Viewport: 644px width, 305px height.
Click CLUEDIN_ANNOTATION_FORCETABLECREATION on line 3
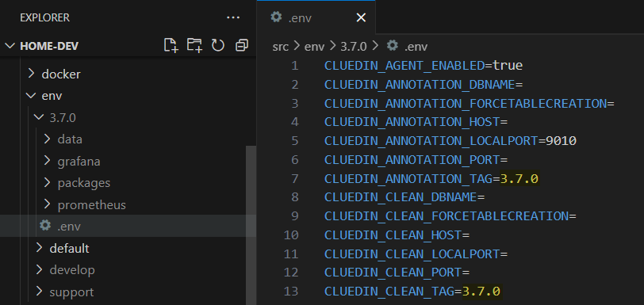pos(466,104)
